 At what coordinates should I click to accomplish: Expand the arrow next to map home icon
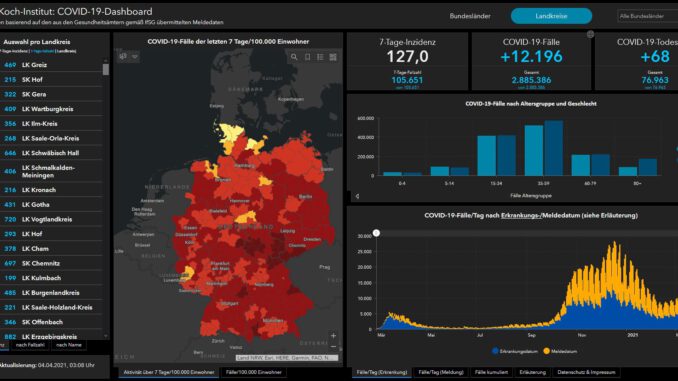tap(135, 57)
